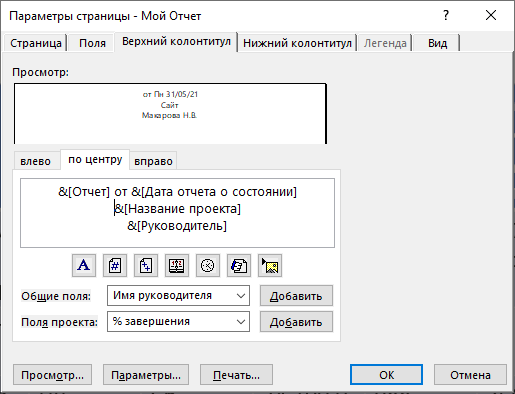The width and height of the screenshot is (515, 394).
Task: Expand the Поля проекта dropdown
Action: pyautogui.click(x=241, y=322)
